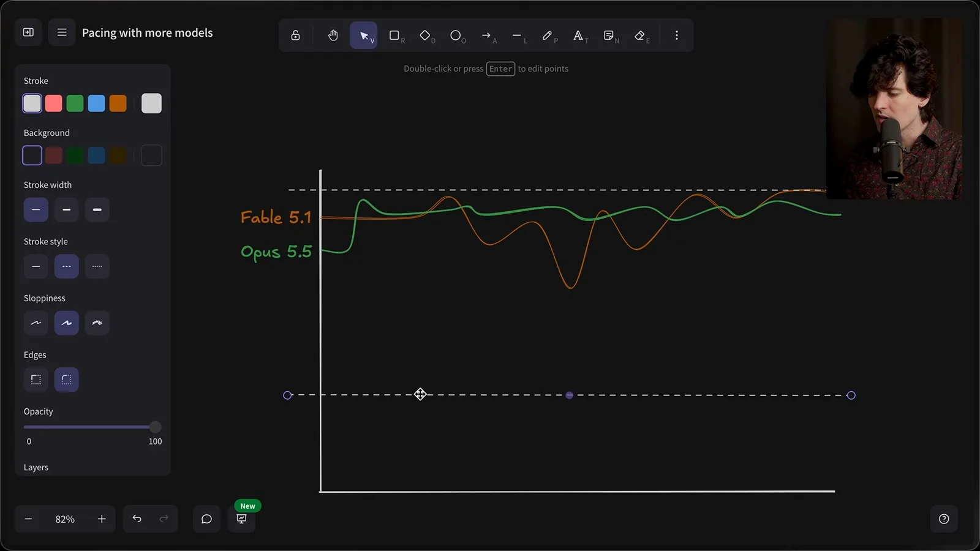Select the Rectangle tool
This screenshot has width=980, height=551.
click(x=394, y=36)
